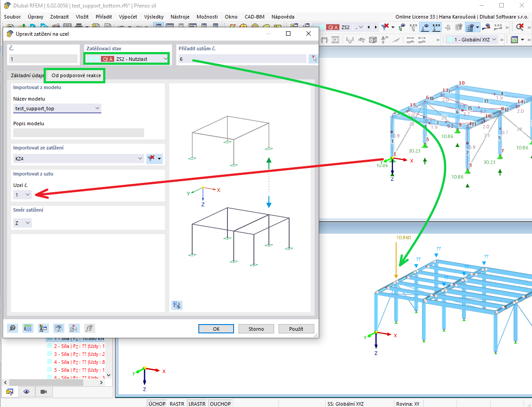
Task: Open the filter options arrow next to the KZ4 filter
Action: (160, 158)
